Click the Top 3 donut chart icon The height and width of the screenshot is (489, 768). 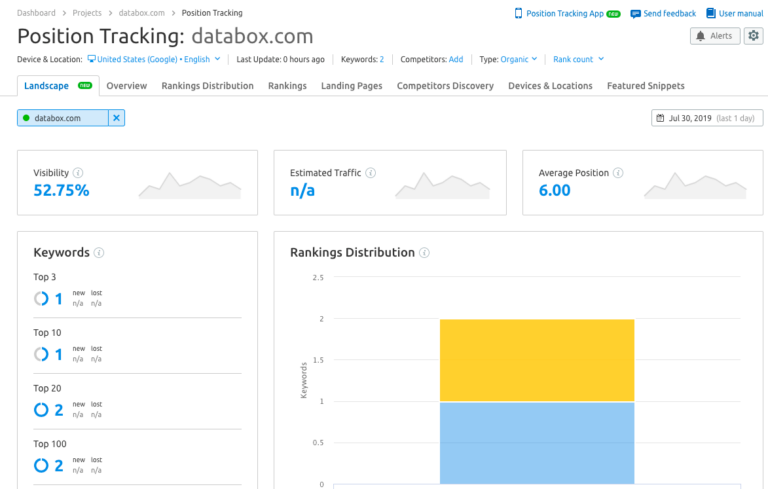[41, 298]
